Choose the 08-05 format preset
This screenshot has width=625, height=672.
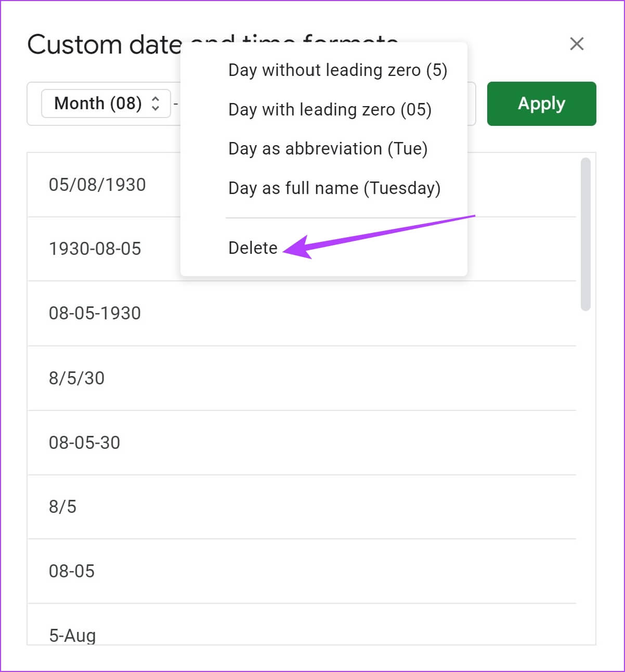pyautogui.click(x=72, y=571)
